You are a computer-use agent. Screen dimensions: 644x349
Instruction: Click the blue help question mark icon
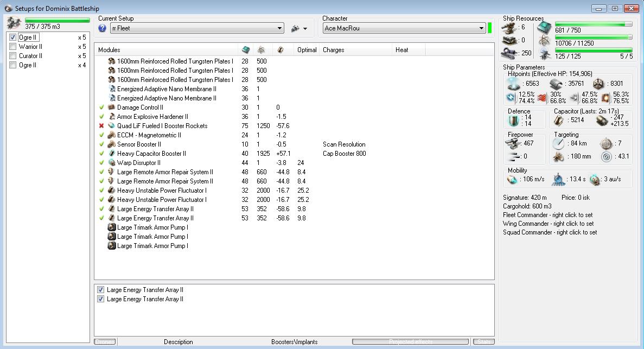tap(102, 28)
